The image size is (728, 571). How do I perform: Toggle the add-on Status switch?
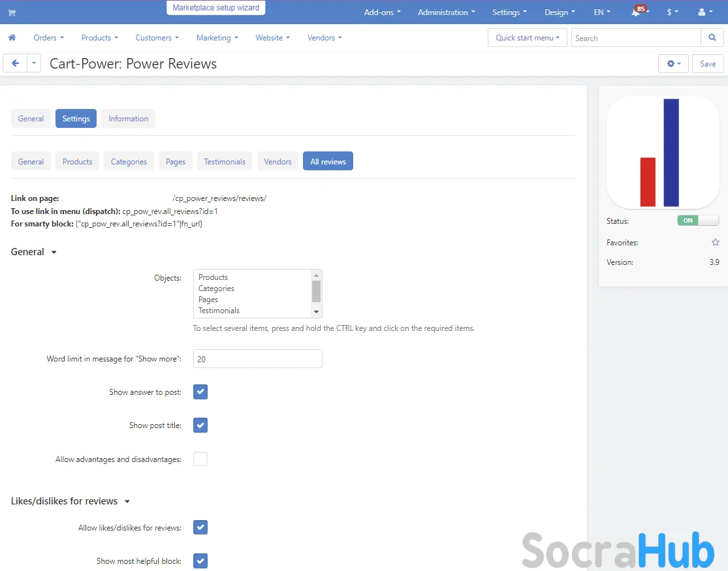[x=698, y=221]
